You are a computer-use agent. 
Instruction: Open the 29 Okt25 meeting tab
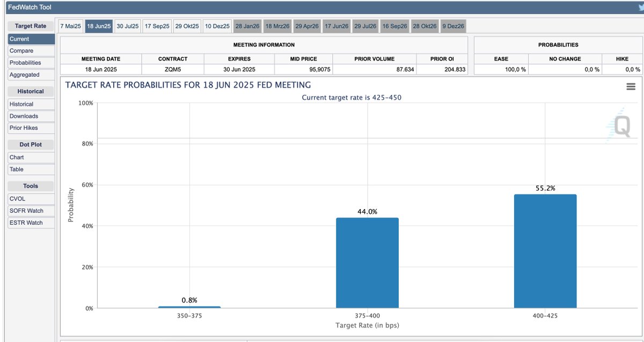(187, 26)
